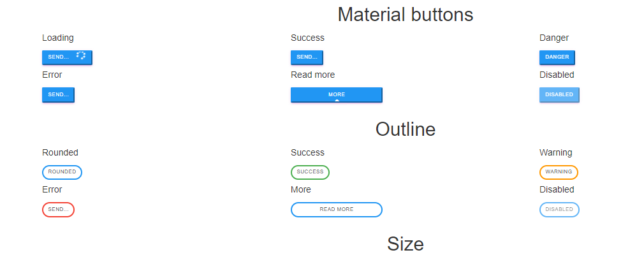Image resolution: width=644 pixels, height=255 pixels.
Task: Expand the wide filled MORE button
Action: pos(337,94)
